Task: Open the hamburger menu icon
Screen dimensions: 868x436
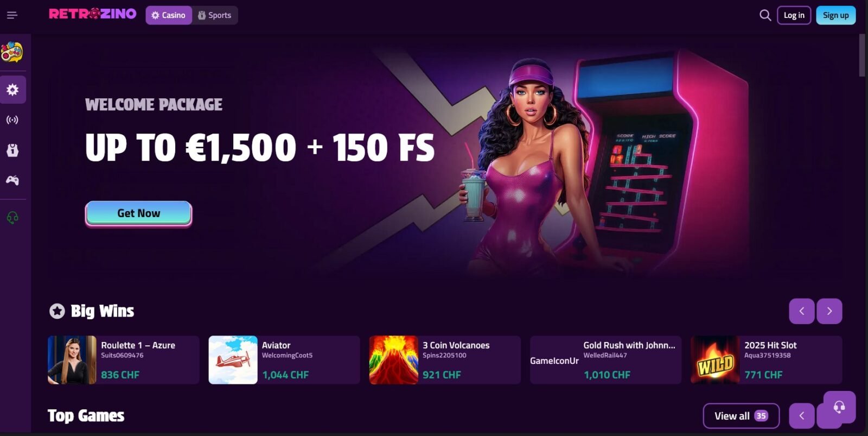Action: [x=12, y=15]
